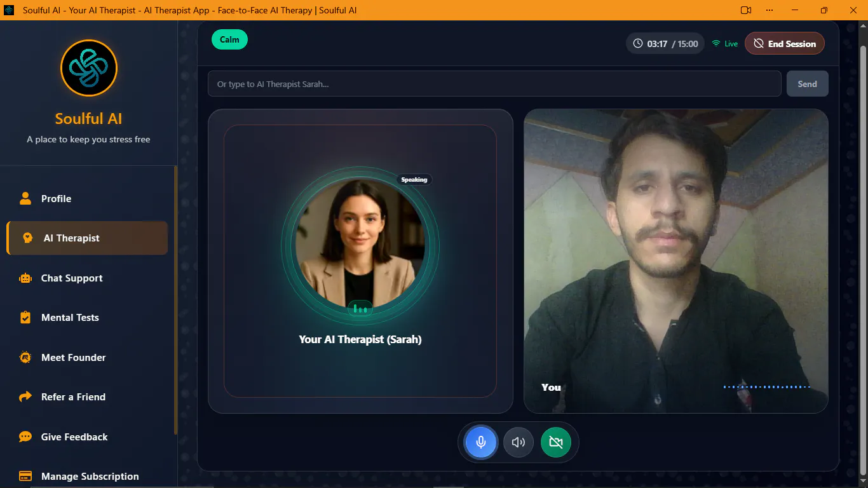Click the camera icon in title bar
868x488 pixels.
(x=746, y=10)
